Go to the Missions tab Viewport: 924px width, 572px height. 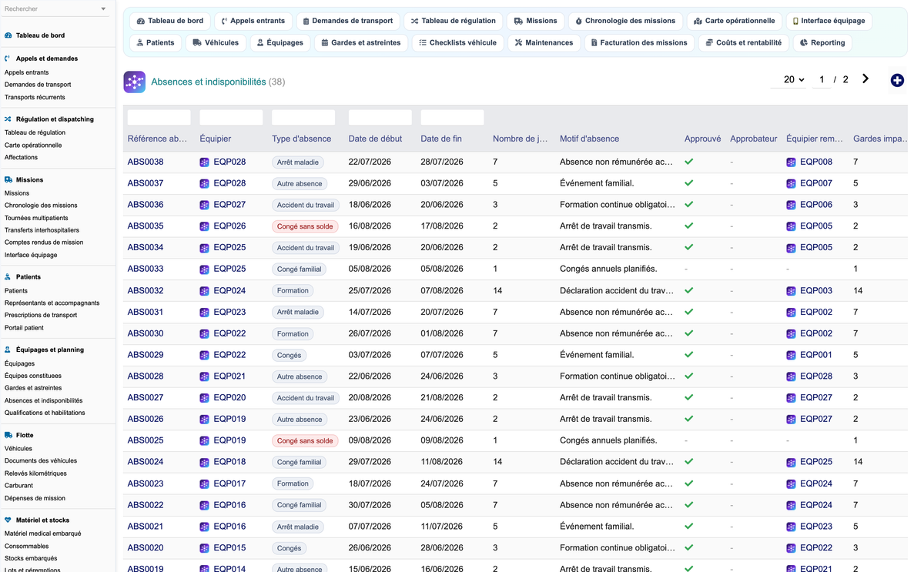(x=535, y=21)
